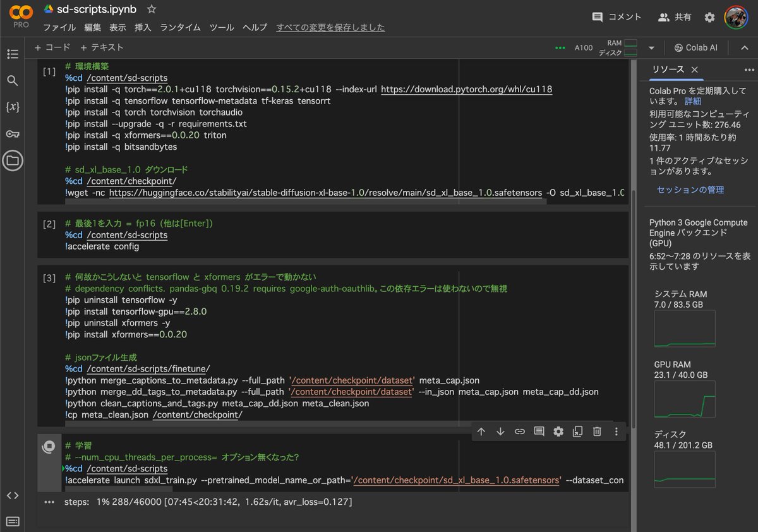The width and height of the screenshot is (758, 532).
Task: Mirror the selected cell in a tab
Action: click(577, 432)
